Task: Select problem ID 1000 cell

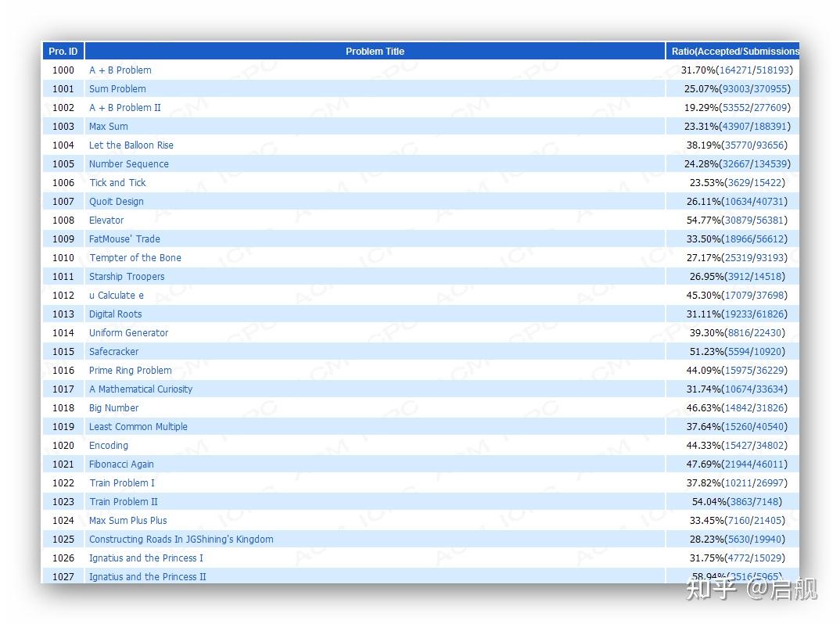Action: pyautogui.click(x=63, y=70)
